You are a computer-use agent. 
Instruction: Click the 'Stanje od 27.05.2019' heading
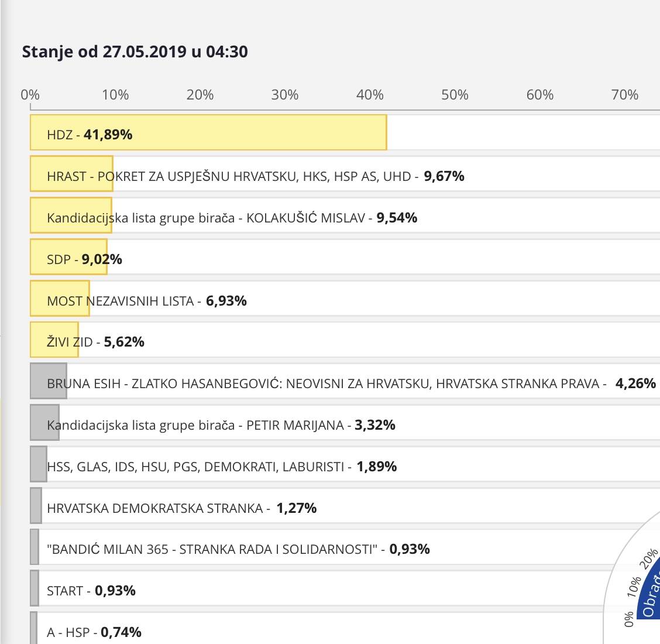pyautogui.click(x=135, y=52)
